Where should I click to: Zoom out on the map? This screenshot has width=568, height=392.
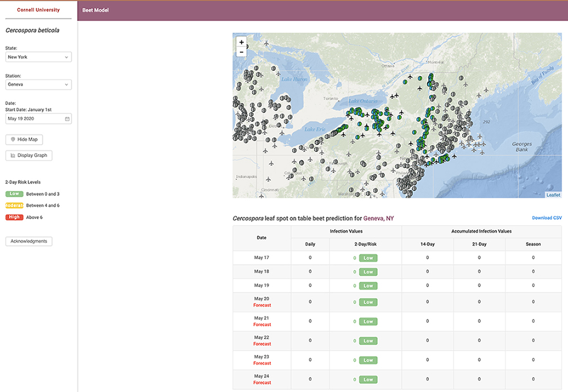(x=241, y=52)
